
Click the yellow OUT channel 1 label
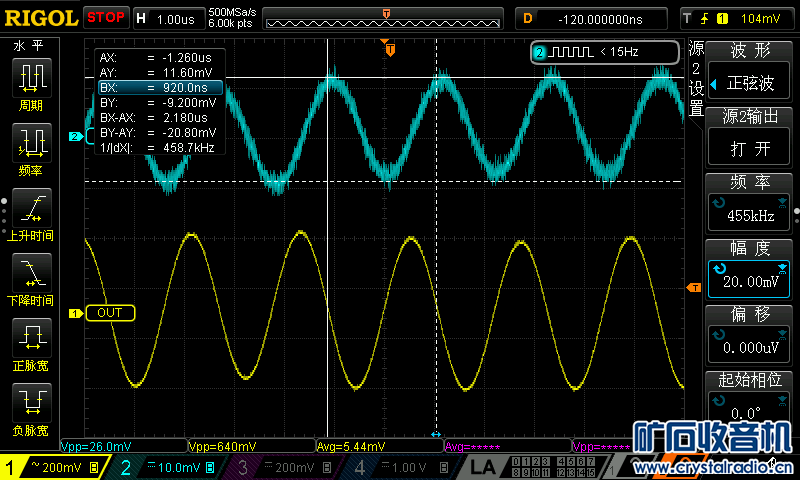click(x=109, y=313)
